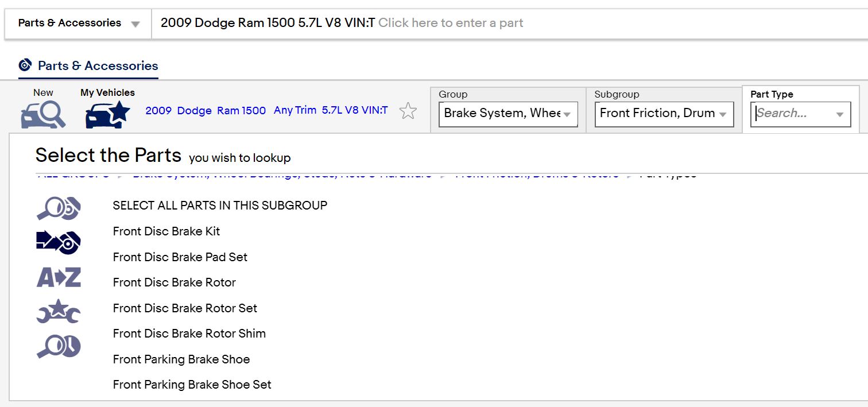This screenshot has width=868, height=407.
Task: Open the Part Type search dropdown arrow
Action: [x=840, y=114]
